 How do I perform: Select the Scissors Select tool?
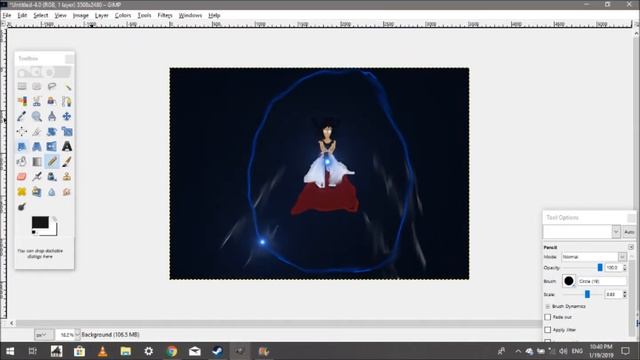(x=37, y=101)
